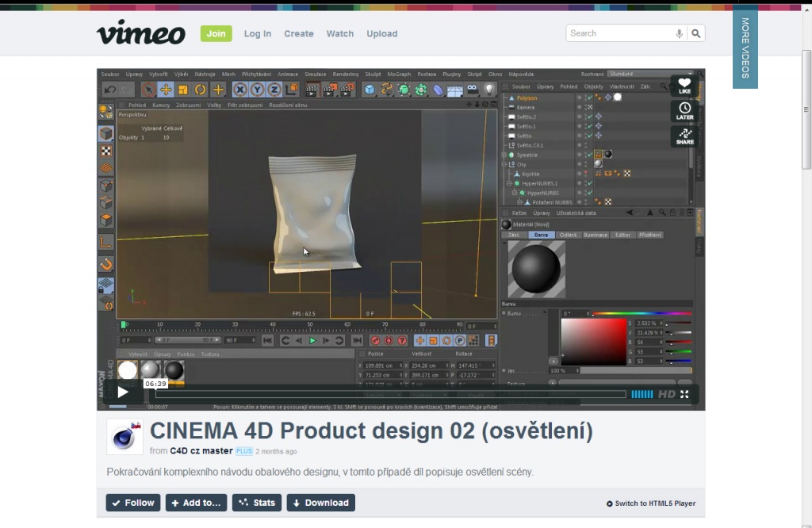Click the Stats button

[257, 503]
